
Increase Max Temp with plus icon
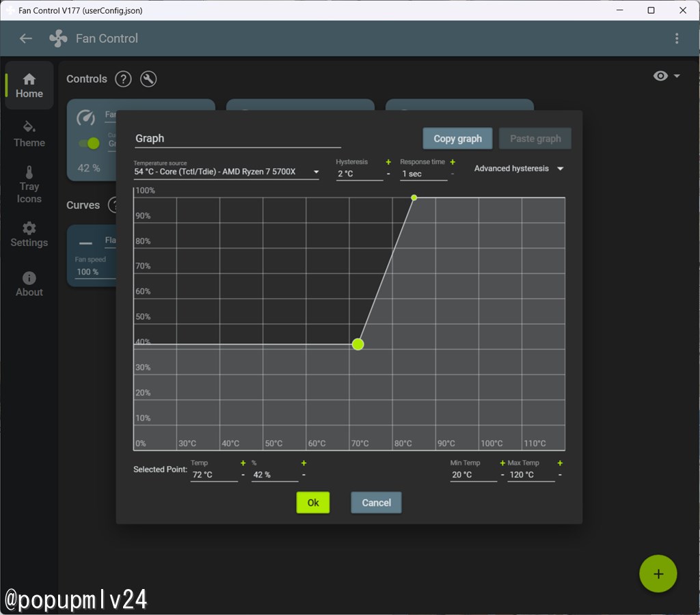[560, 463]
